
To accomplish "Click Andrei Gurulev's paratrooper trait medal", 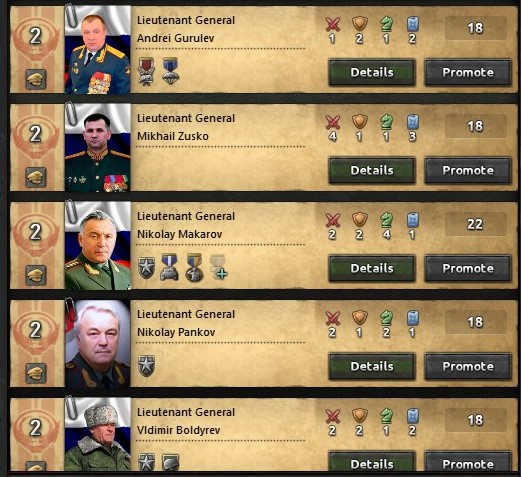I will pyautogui.click(x=170, y=71).
